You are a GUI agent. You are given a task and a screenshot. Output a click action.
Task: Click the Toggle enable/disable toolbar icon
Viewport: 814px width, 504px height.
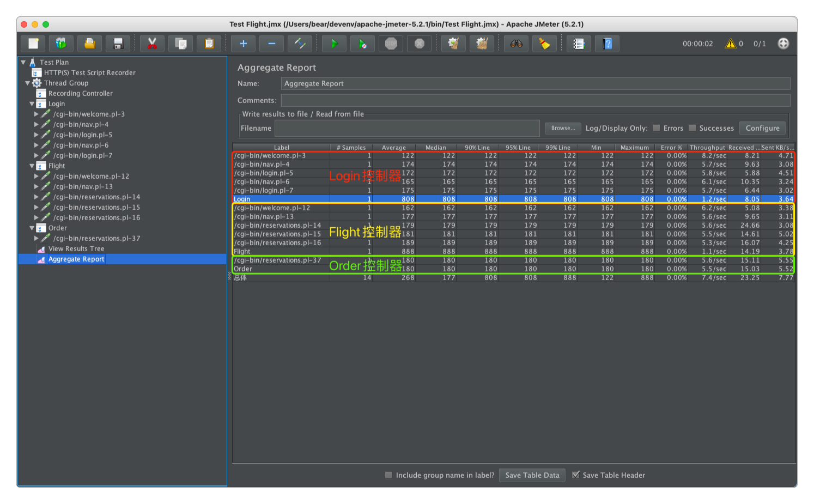[x=300, y=44]
